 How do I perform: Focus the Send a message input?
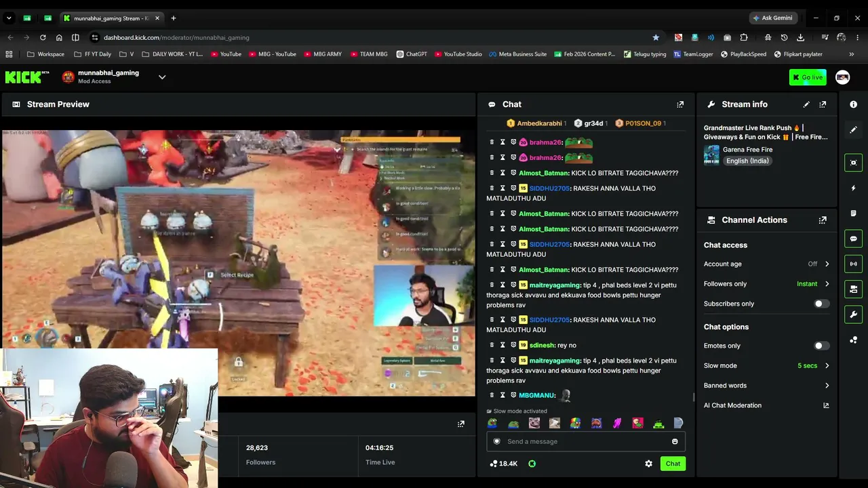coord(586,441)
